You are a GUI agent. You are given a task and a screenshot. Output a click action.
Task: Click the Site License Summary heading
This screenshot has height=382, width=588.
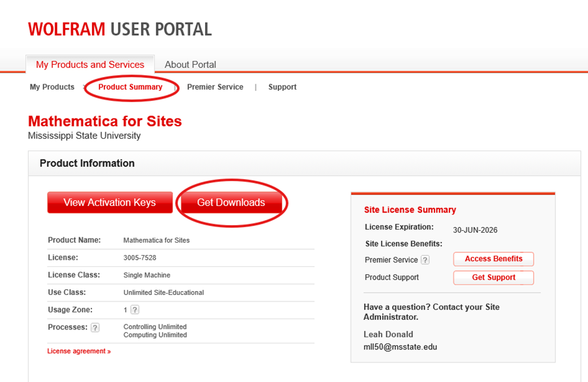[x=410, y=209]
